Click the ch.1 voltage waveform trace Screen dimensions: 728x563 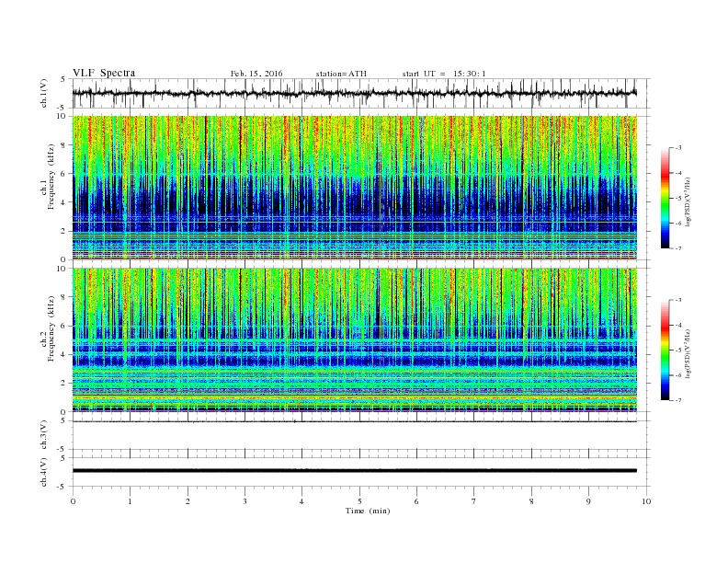click(x=354, y=93)
